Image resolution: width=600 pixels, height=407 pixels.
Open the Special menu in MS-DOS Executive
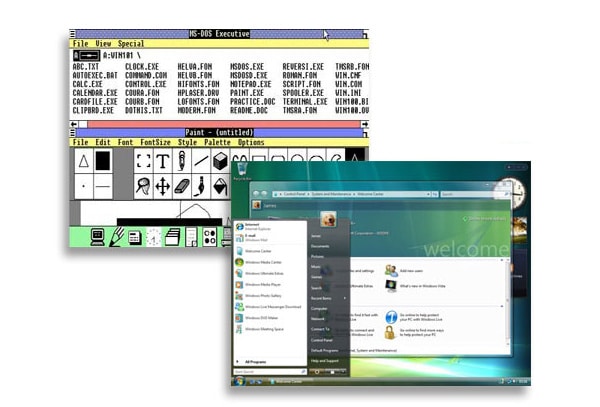[x=131, y=44]
